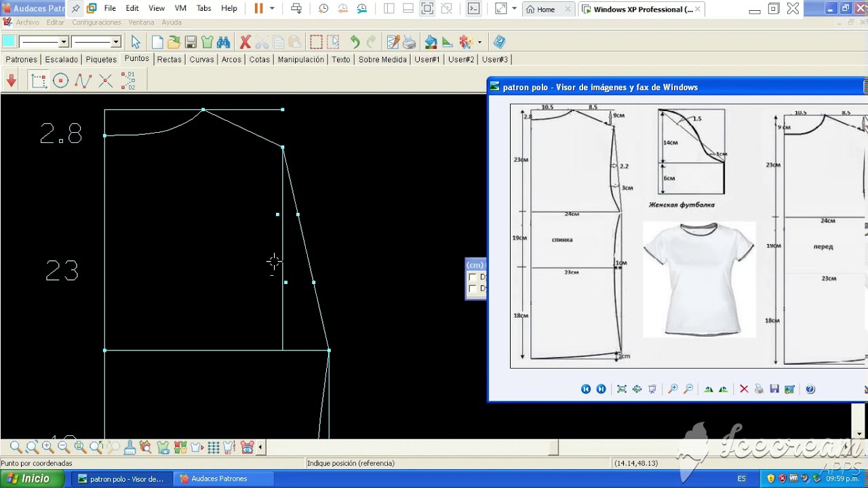The width and height of the screenshot is (868, 488).
Task: Switch to the Rectas tab
Action: point(169,60)
